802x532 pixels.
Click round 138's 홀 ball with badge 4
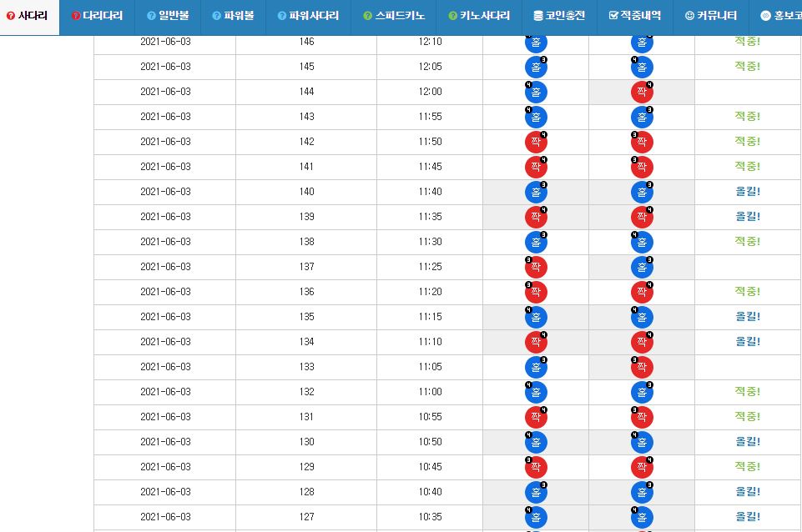pyautogui.click(x=642, y=243)
